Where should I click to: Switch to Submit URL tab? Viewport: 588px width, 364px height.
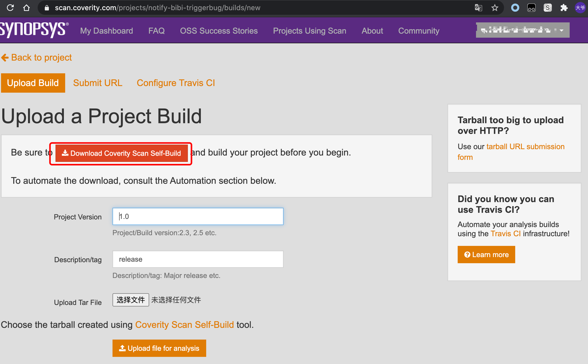click(x=98, y=83)
